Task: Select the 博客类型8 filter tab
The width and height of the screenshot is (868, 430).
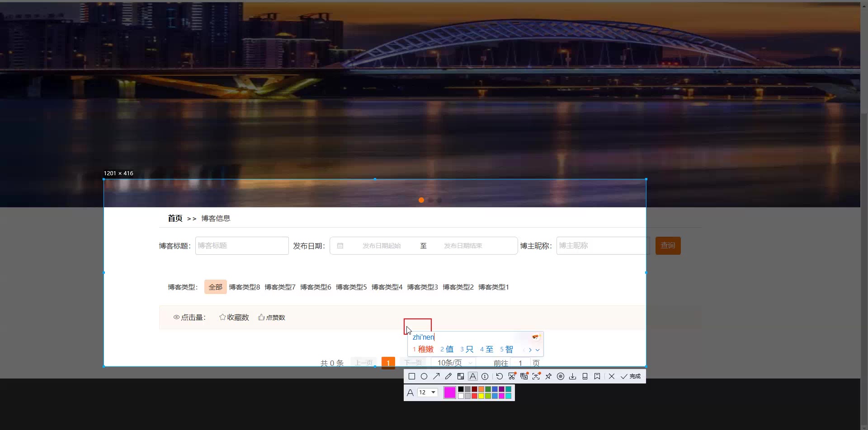Action: [x=244, y=287]
